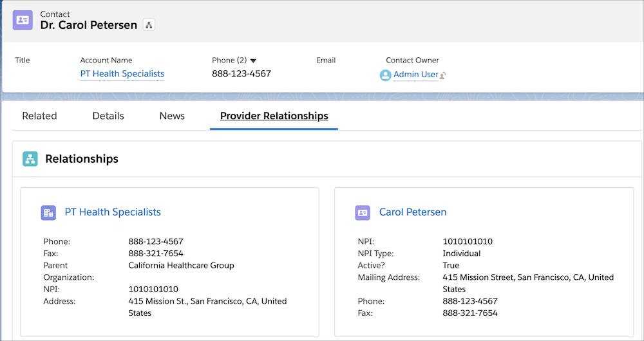Click the Carol Petersen contact card icon
The height and width of the screenshot is (341, 644).
coord(362,212)
